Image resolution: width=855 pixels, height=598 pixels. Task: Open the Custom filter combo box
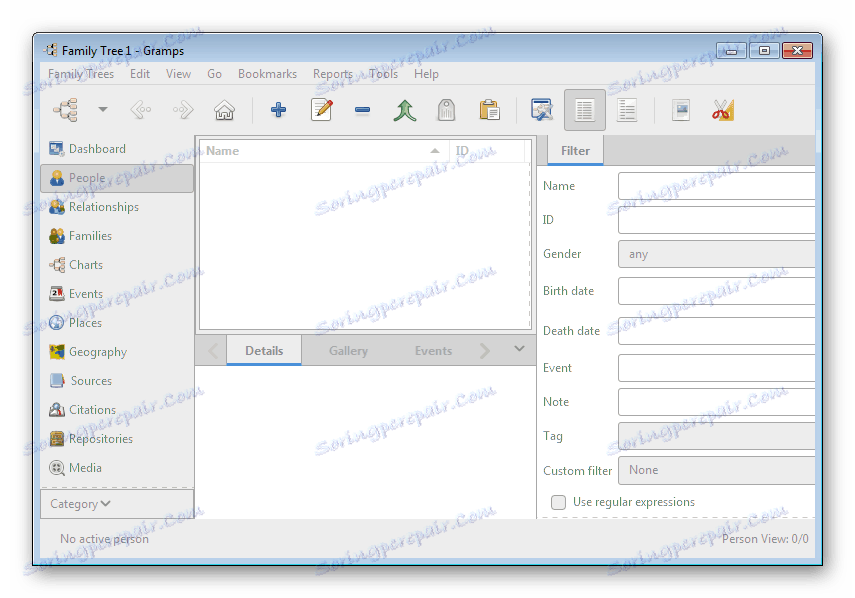pos(716,470)
